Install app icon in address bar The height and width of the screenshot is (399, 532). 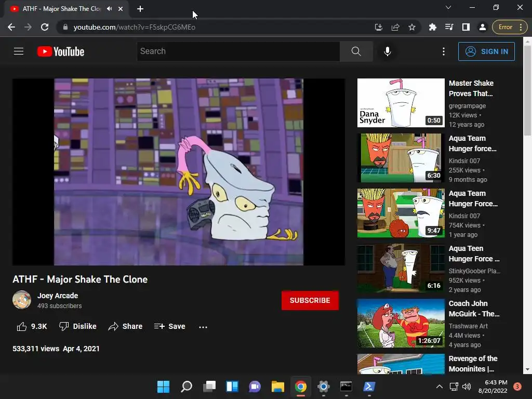click(x=379, y=27)
